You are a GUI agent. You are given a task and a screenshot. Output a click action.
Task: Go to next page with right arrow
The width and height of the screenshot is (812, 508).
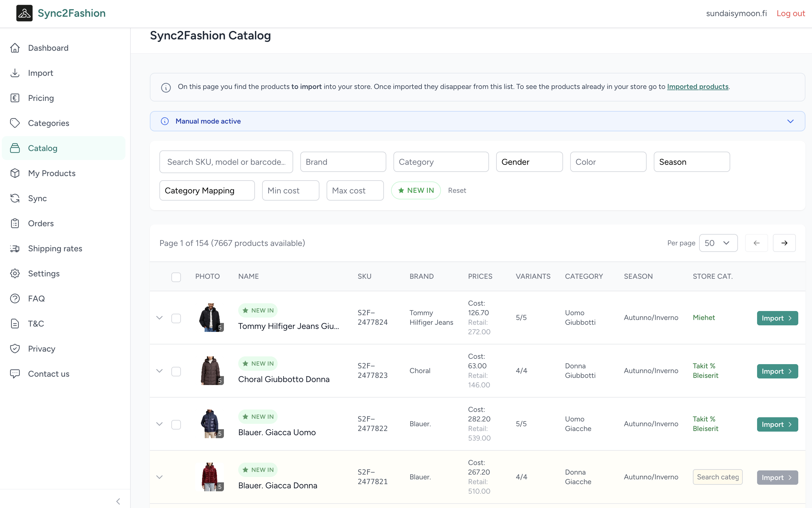(x=784, y=243)
